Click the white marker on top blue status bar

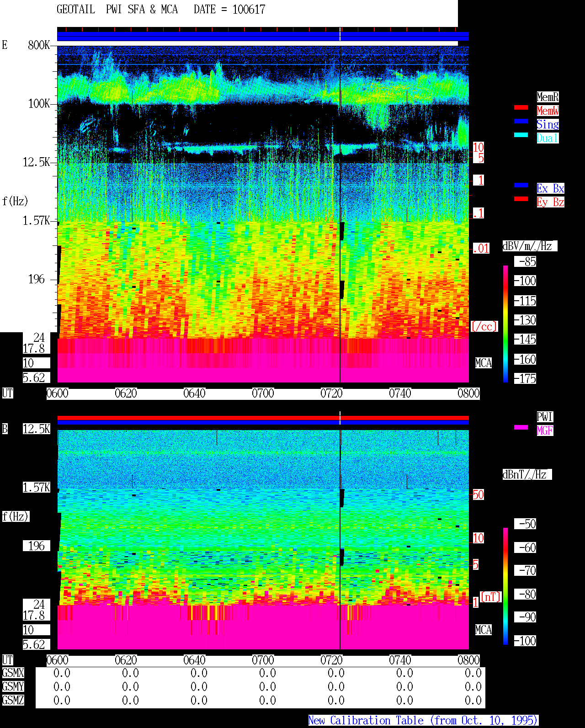pos(340,34)
